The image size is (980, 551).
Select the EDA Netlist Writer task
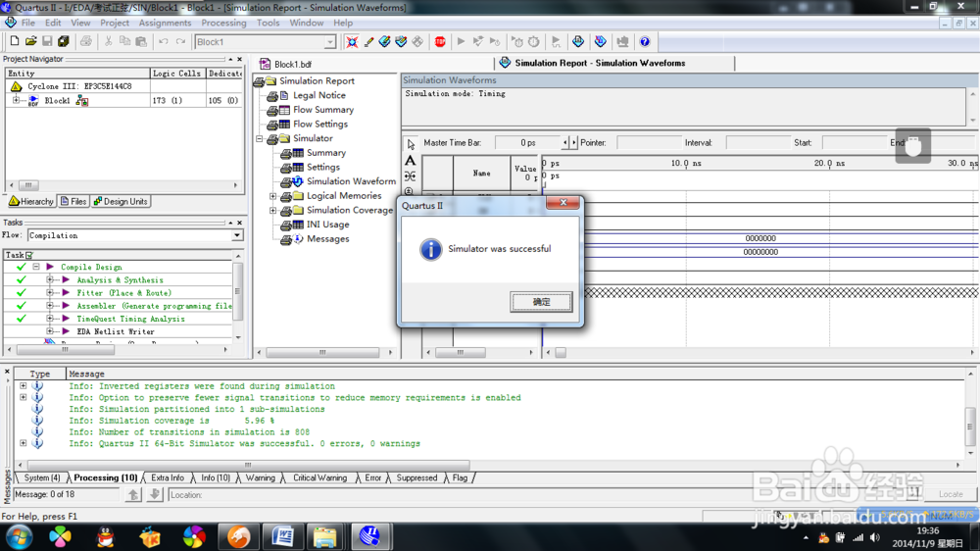point(116,331)
